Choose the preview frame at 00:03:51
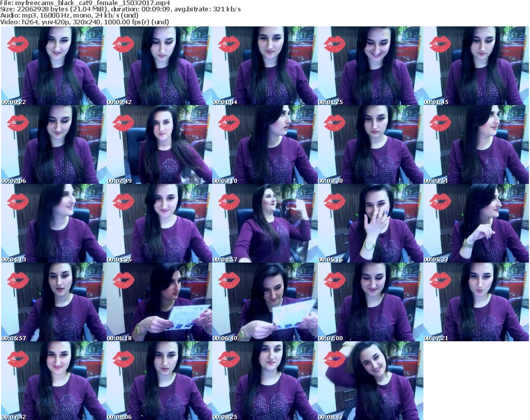The height and width of the screenshot is (420, 530). [476, 144]
